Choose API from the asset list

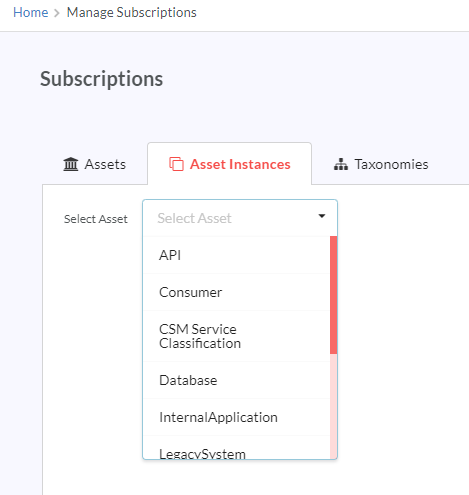tap(237, 255)
